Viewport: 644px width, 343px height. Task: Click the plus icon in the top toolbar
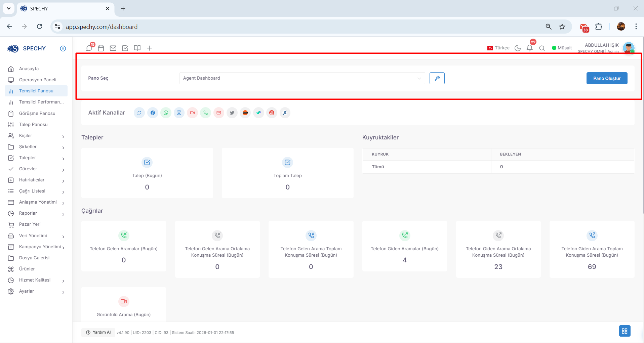tap(149, 48)
